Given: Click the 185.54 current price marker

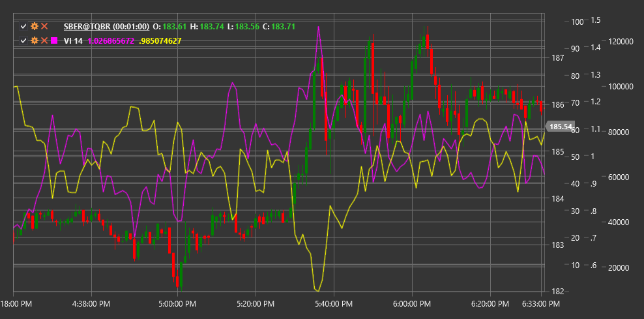Looking at the screenshot, I should 561,127.
